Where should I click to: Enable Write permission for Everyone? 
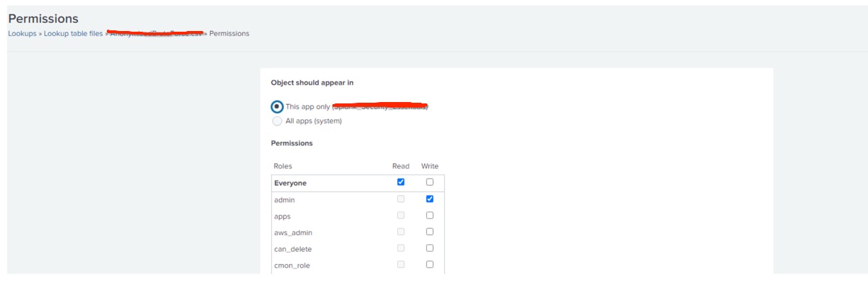point(430,182)
